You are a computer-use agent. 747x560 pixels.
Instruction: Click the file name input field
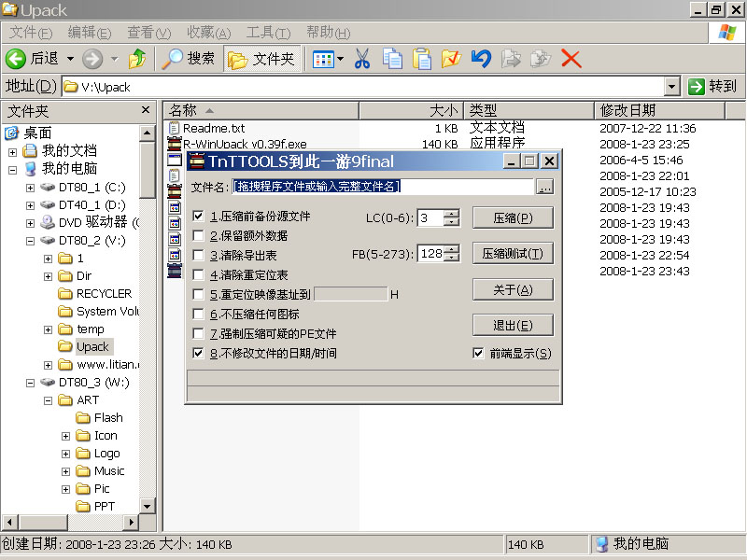(x=383, y=186)
